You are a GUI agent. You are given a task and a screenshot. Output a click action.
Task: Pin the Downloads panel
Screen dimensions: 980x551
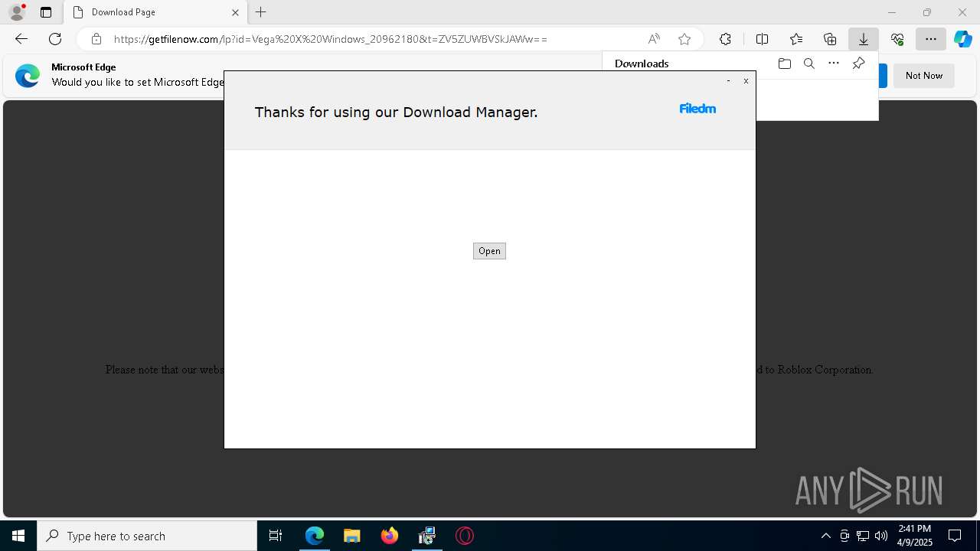pyautogui.click(x=859, y=64)
